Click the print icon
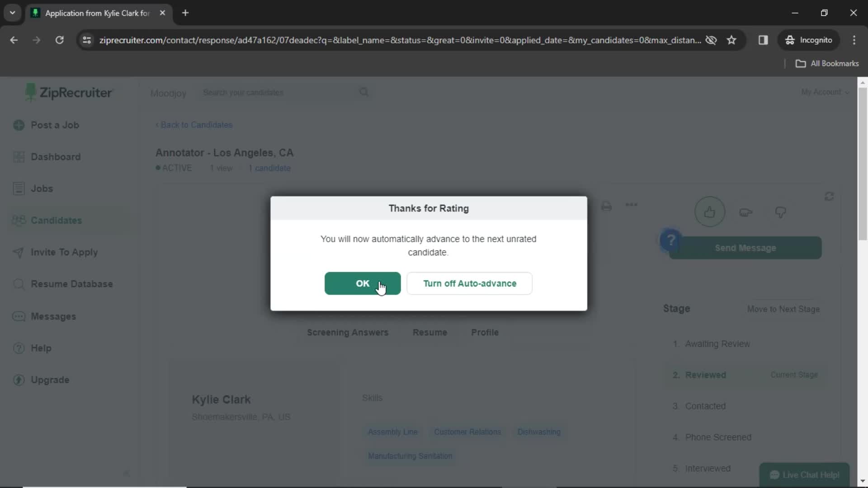The image size is (868, 488). pyautogui.click(x=607, y=206)
